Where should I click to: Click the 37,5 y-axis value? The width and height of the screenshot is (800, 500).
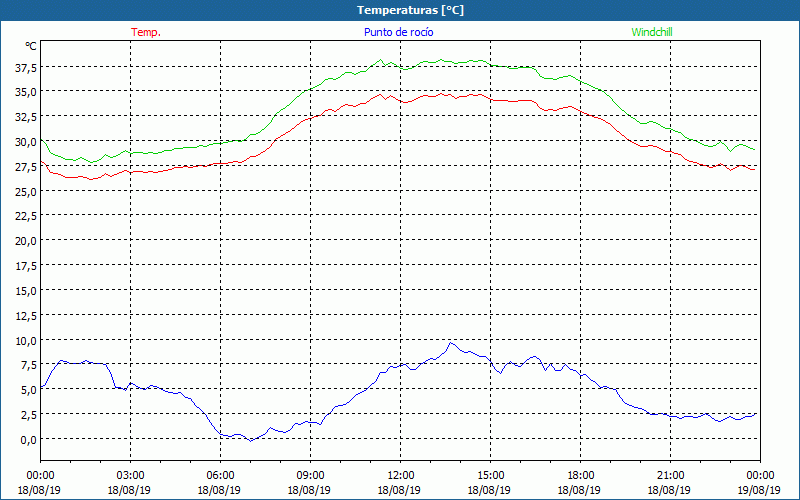26,68
